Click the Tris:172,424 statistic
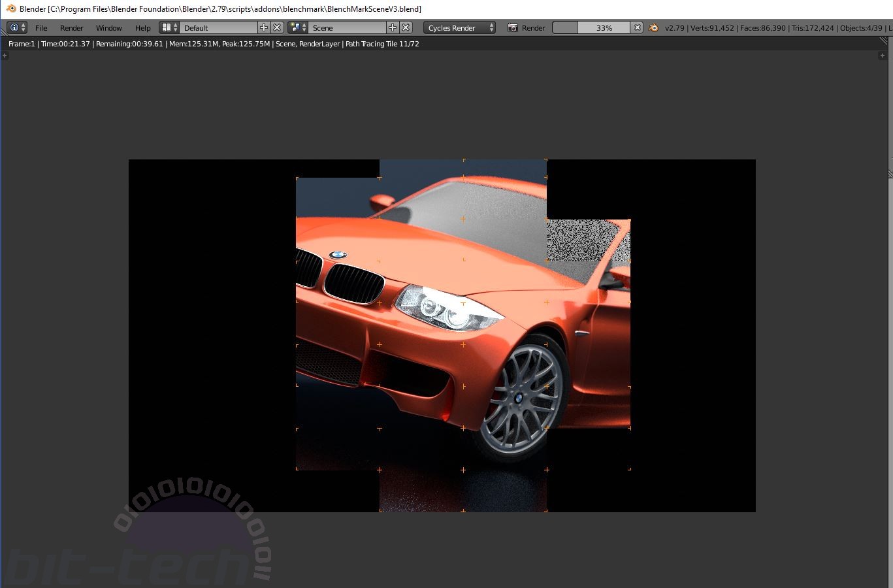 (813, 28)
